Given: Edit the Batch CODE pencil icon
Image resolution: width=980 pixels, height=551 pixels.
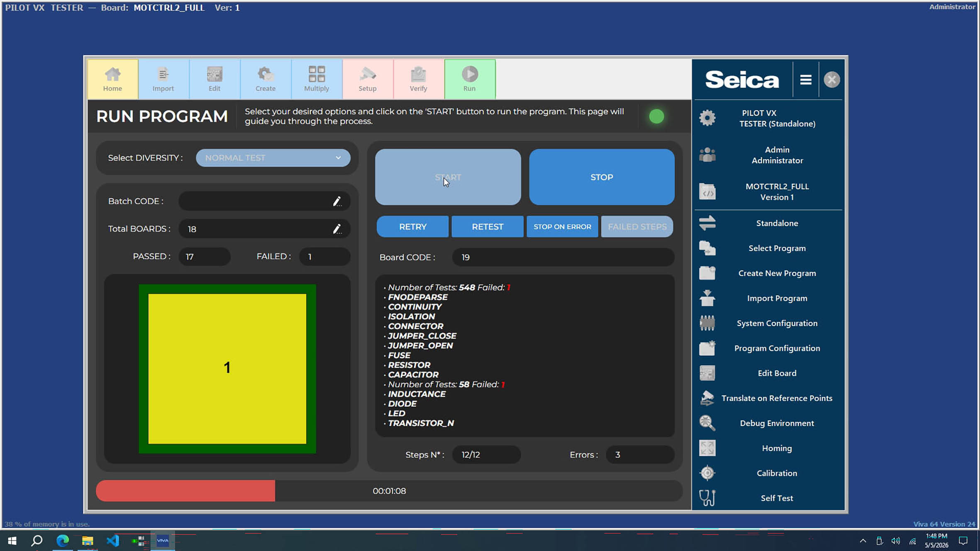Looking at the screenshot, I should click(x=337, y=201).
